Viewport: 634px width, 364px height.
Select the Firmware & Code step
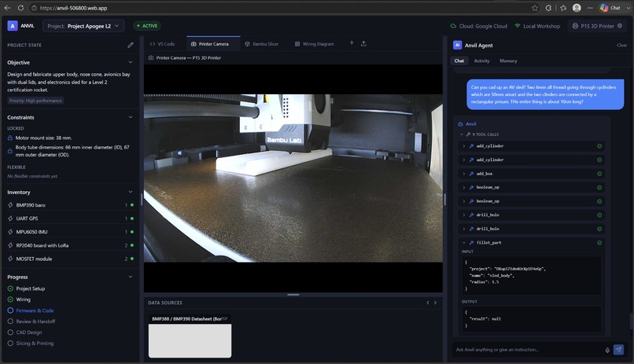[x=31, y=311]
